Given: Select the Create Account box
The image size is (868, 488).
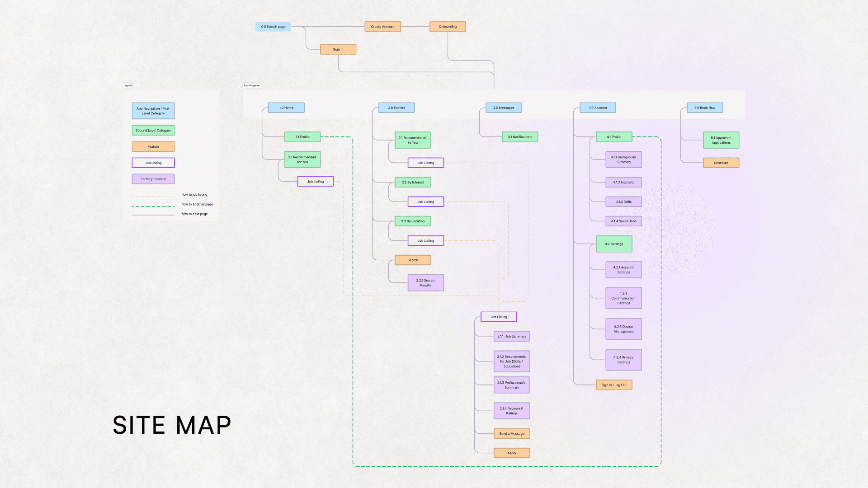Looking at the screenshot, I should click(382, 27).
